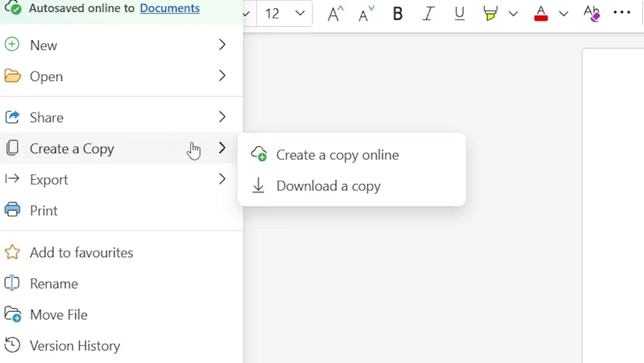
Task: Click the star favourites icon
Action: (13, 252)
